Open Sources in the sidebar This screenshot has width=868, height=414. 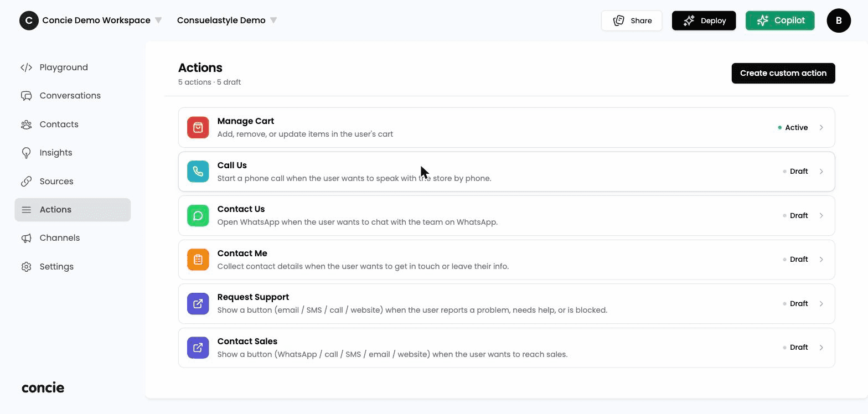pyautogui.click(x=73, y=182)
